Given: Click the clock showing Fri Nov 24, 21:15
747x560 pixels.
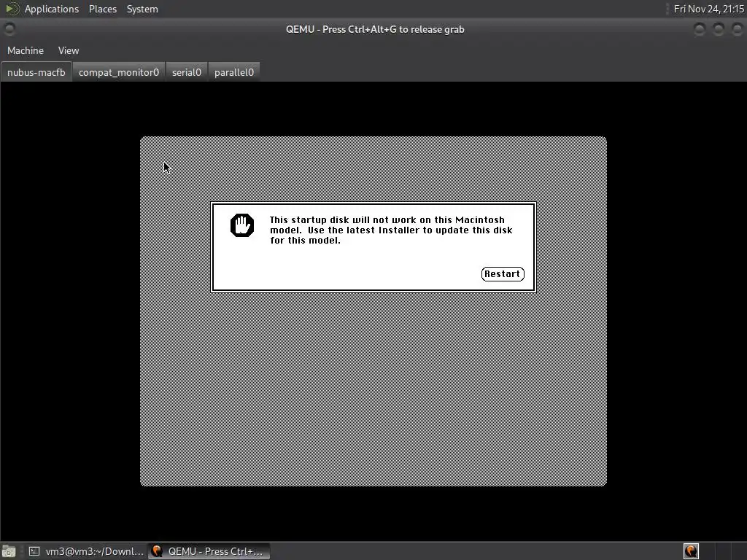Looking at the screenshot, I should click(708, 9).
